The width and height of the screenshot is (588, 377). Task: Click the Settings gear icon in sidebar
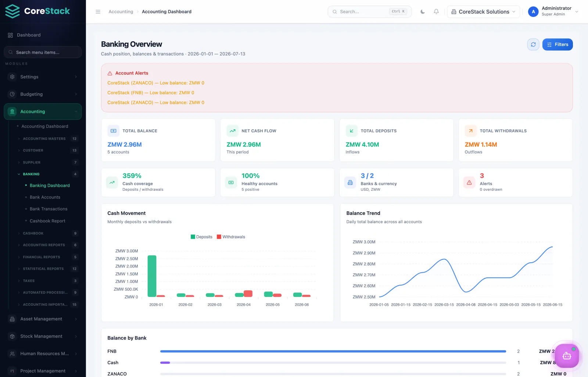click(12, 77)
